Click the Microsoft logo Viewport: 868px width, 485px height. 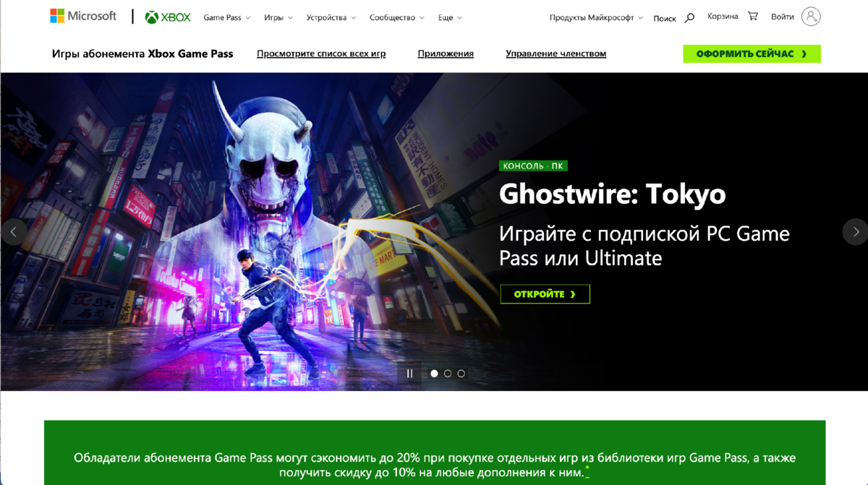(83, 16)
